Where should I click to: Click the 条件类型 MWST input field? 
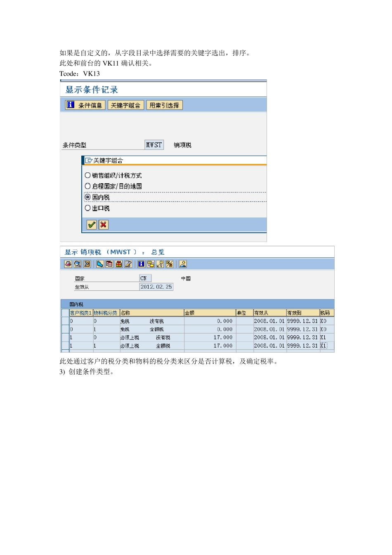154,145
